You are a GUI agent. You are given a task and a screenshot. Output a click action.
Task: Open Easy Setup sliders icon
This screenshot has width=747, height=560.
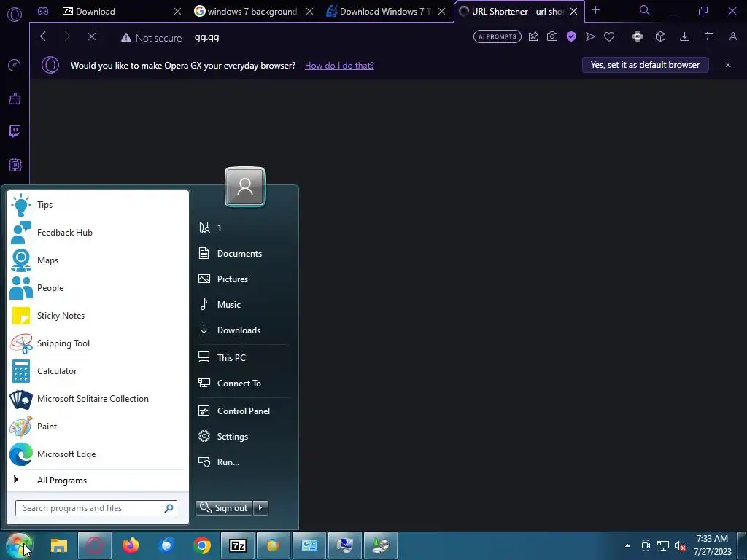click(x=709, y=36)
